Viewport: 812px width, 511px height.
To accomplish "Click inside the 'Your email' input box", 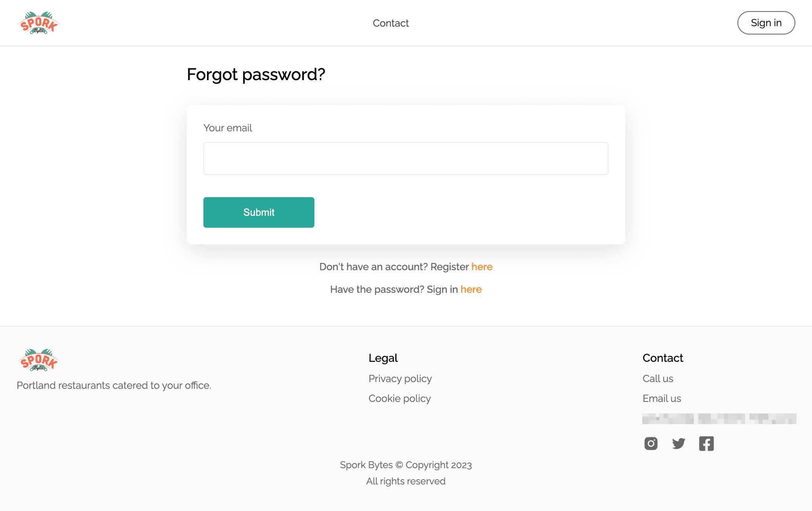I will [x=405, y=158].
